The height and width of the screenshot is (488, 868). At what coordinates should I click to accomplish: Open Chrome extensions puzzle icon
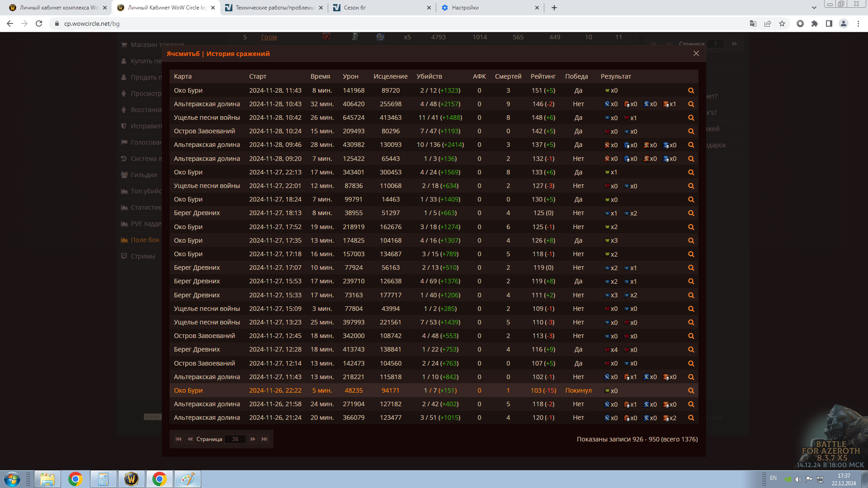tap(815, 23)
